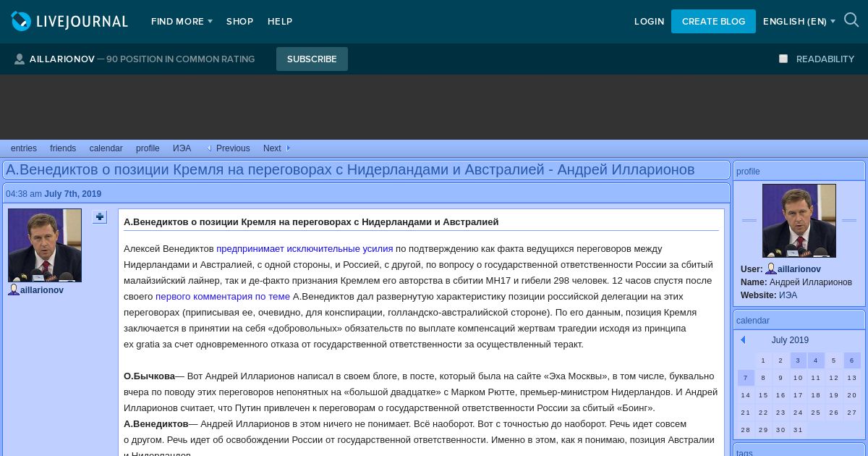Image resolution: width=868 pixels, height=456 pixels.
Task: Select July 6 in the calendar
Action: (852, 360)
